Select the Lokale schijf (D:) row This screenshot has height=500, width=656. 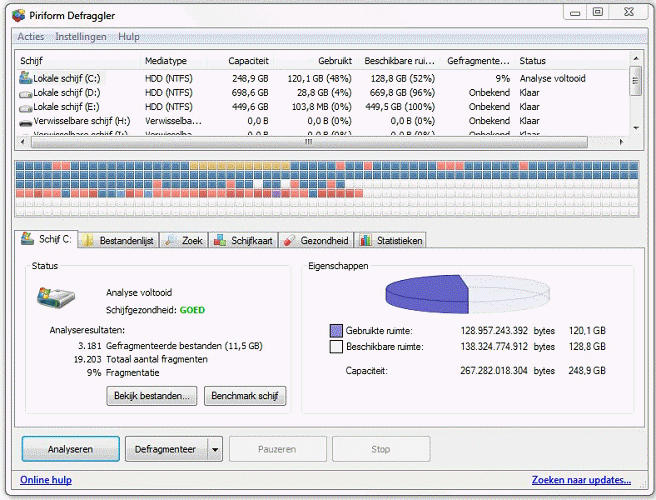point(322,93)
